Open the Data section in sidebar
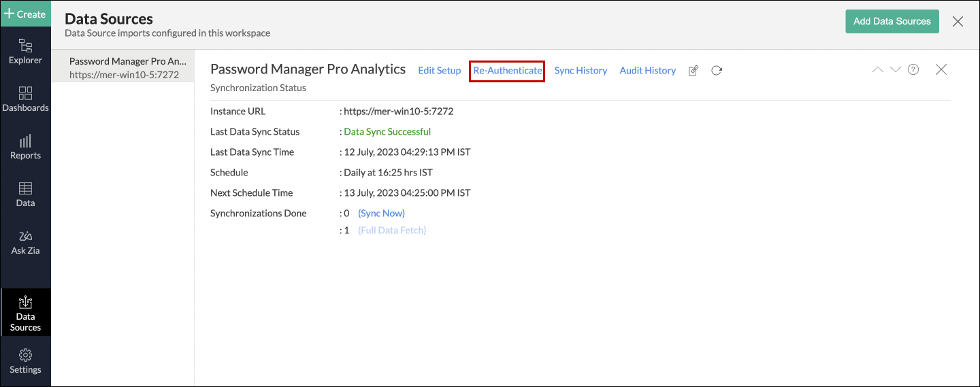 [x=25, y=195]
